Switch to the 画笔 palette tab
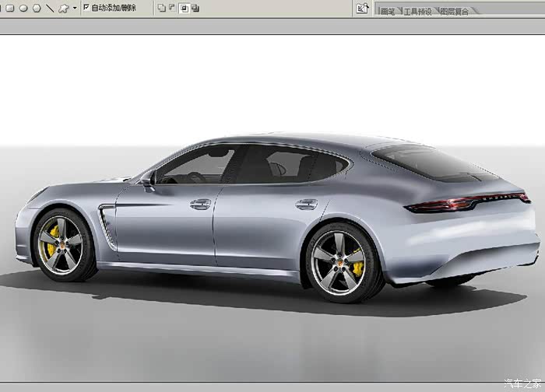Image resolution: width=545 pixels, height=392 pixels. point(388,11)
